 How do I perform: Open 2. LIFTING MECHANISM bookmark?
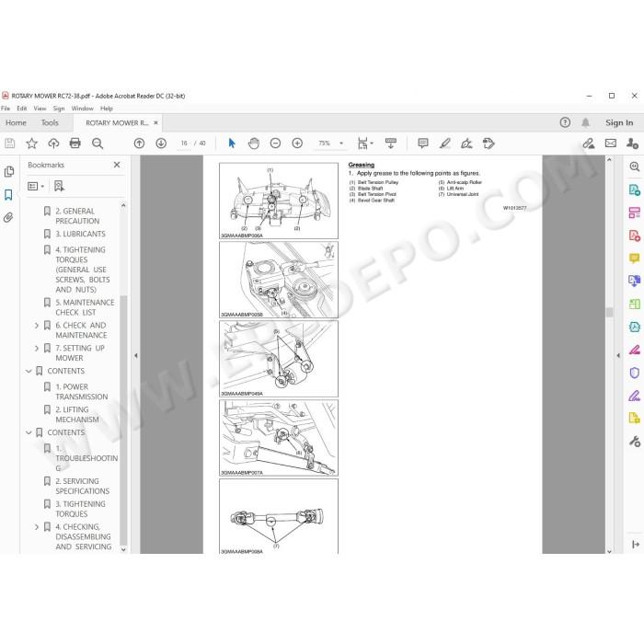tap(77, 415)
